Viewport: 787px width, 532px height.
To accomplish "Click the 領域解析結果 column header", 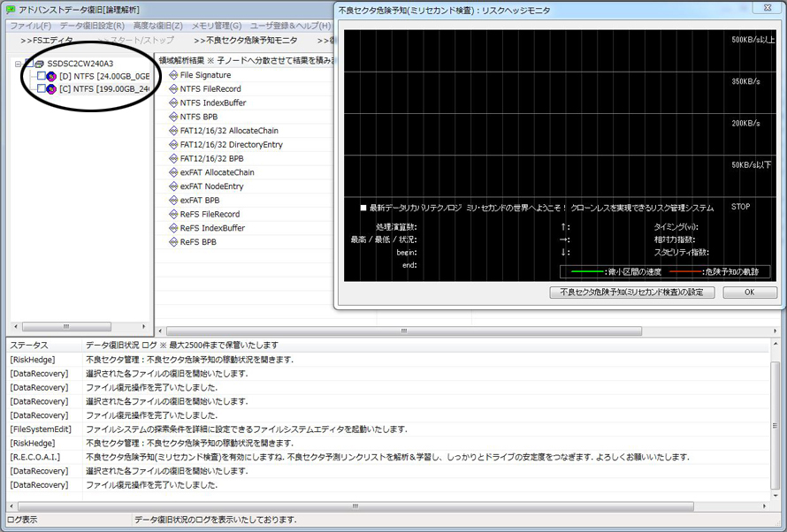I will (x=245, y=60).
